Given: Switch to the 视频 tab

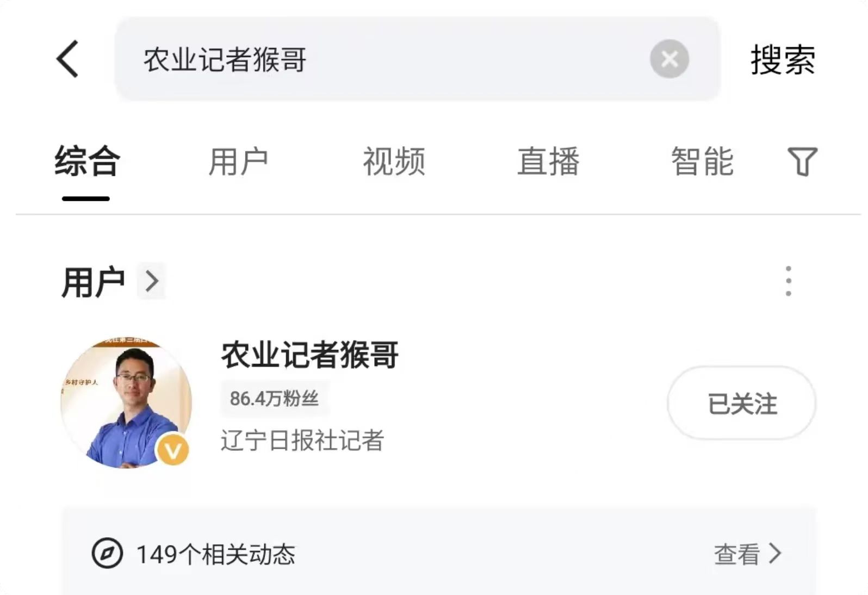Looking at the screenshot, I should (394, 162).
